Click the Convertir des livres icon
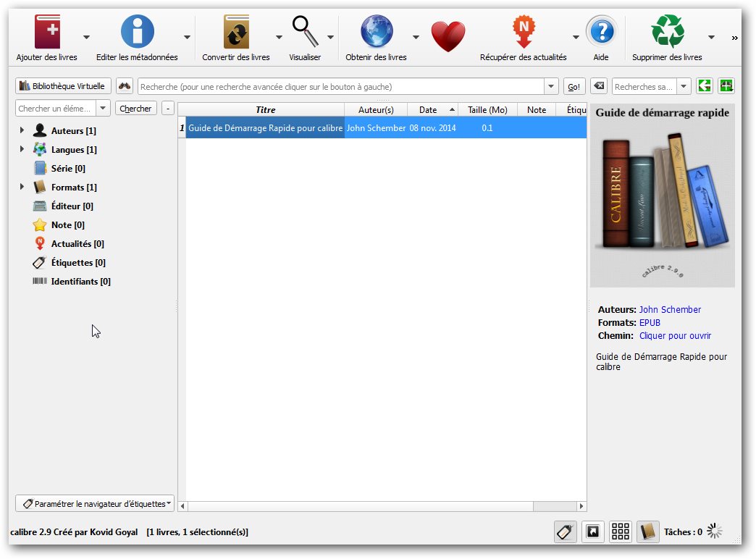 (x=236, y=33)
